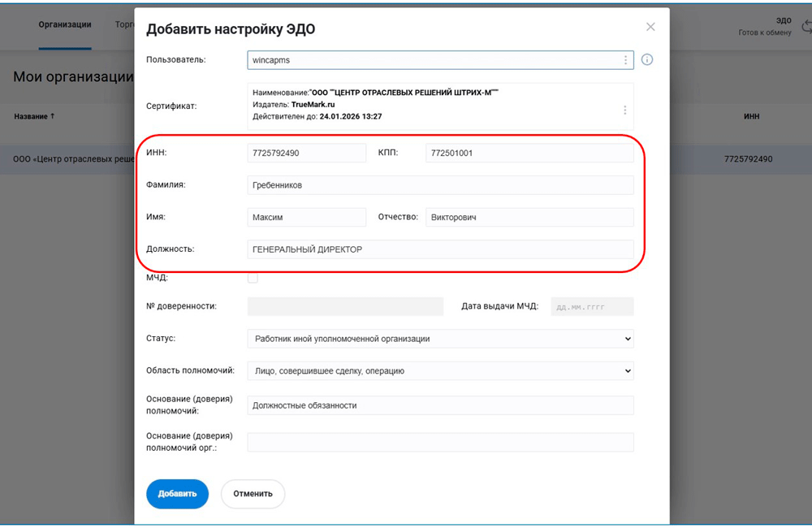Click the Основание (доверия) полномочий орг. field
Viewport: 812px width, 528px height.
439,442
